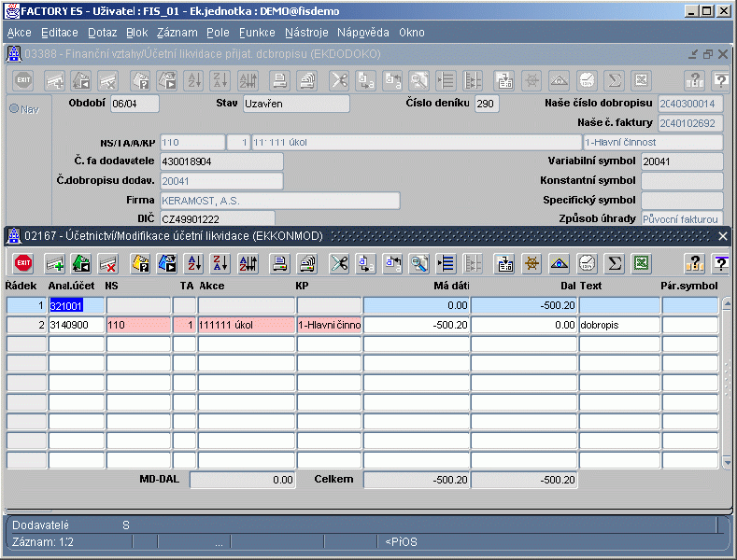Image resolution: width=737 pixels, height=560 pixels.
Task: Click Způsob úhrady field Původní fakturou
Action: pos(682,219)
